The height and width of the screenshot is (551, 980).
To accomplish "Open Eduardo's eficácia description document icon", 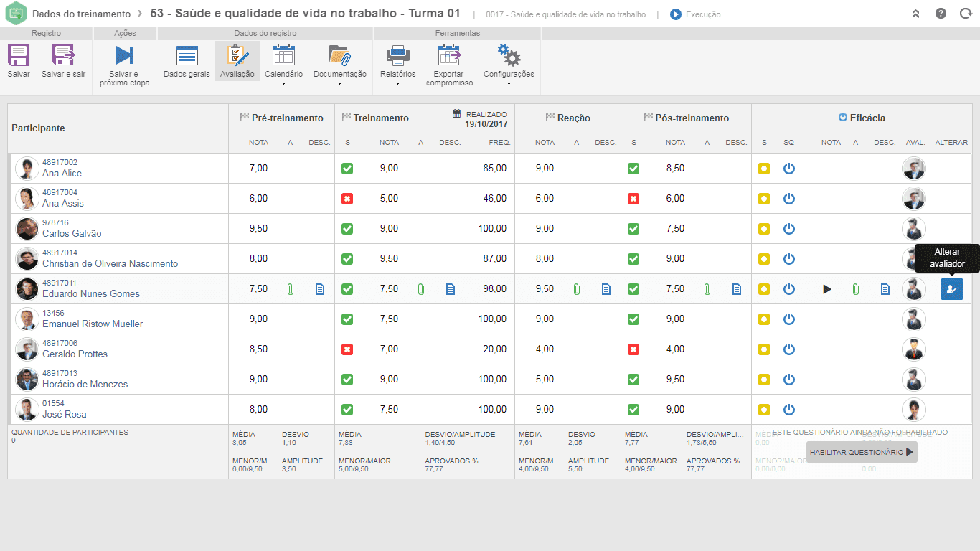I will point(885,289).
